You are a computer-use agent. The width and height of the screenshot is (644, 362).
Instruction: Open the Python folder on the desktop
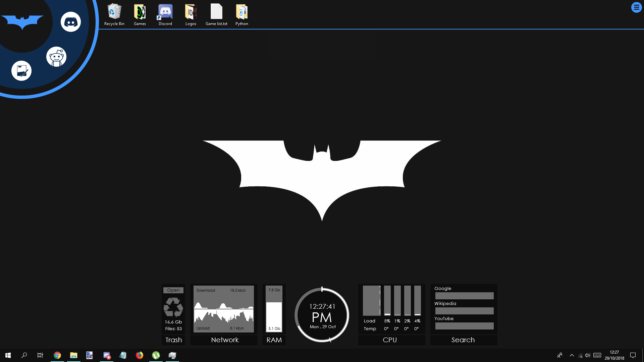[242, 12]
